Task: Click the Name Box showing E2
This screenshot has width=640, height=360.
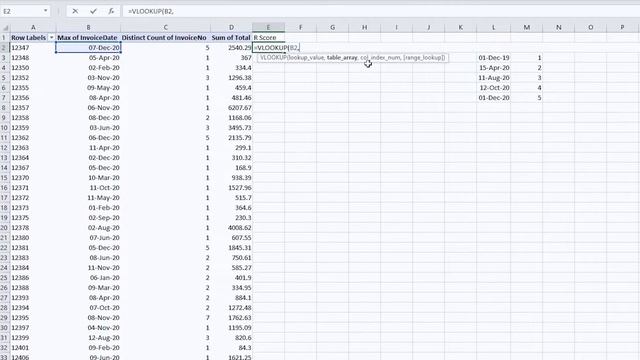Action: [22, 11]
